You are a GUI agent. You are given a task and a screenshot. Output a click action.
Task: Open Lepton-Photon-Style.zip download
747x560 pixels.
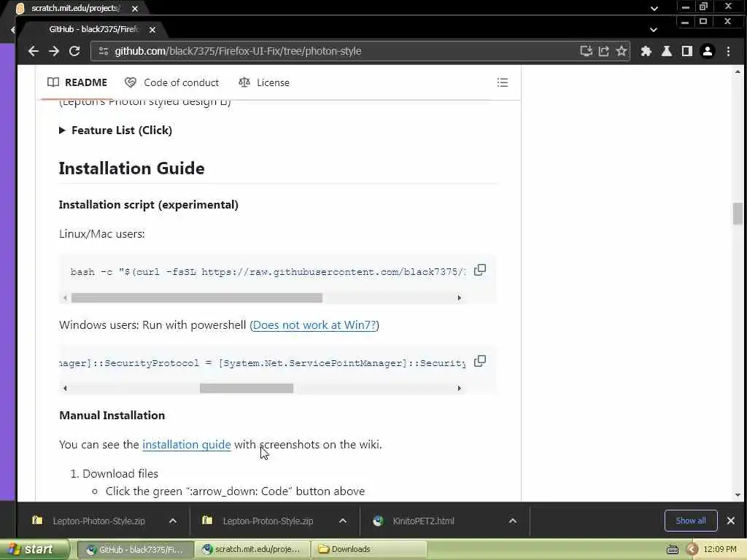tap(98, 521)
